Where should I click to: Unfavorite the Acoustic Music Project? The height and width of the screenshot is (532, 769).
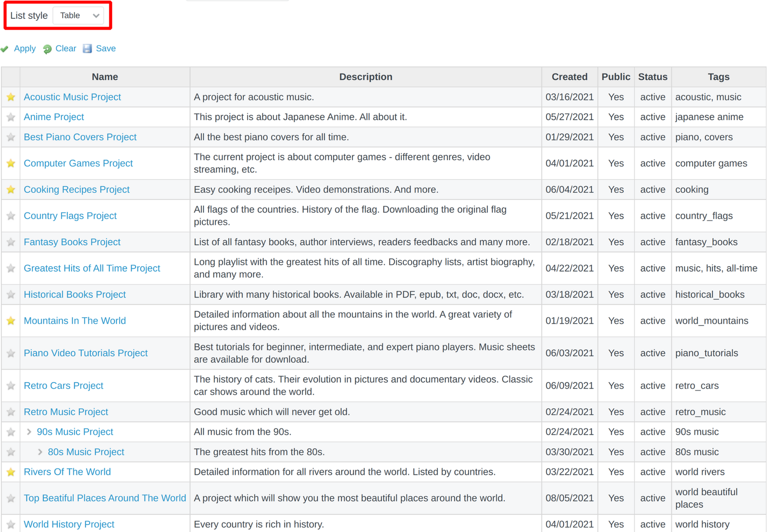11,97
